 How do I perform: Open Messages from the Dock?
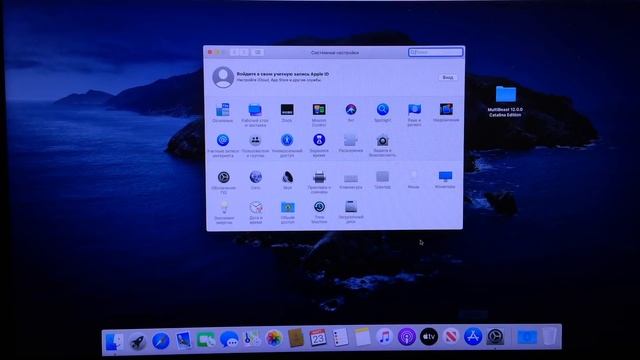click(x=229, y=339)
